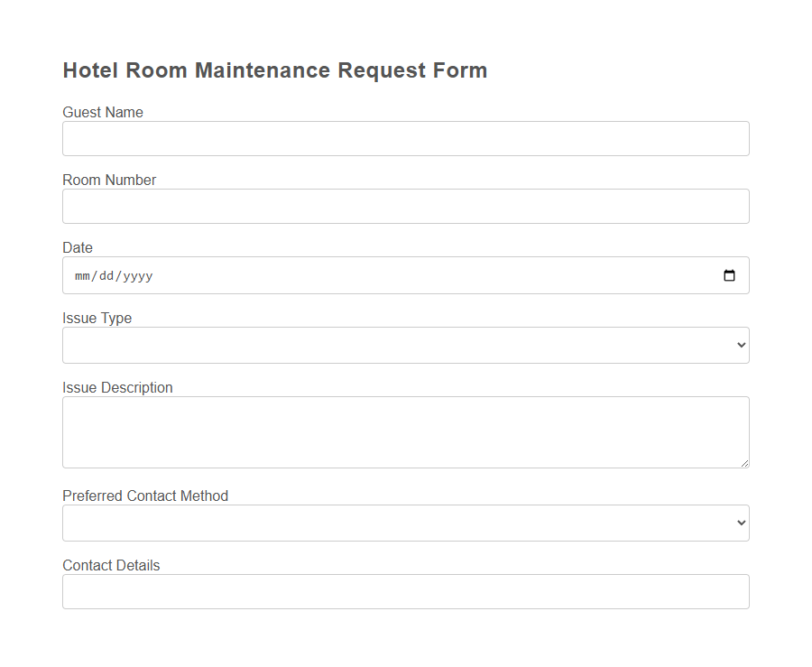Click the Preferred Contact Method label
Viewport: 812px width, 667px height.
pos(145,496)
